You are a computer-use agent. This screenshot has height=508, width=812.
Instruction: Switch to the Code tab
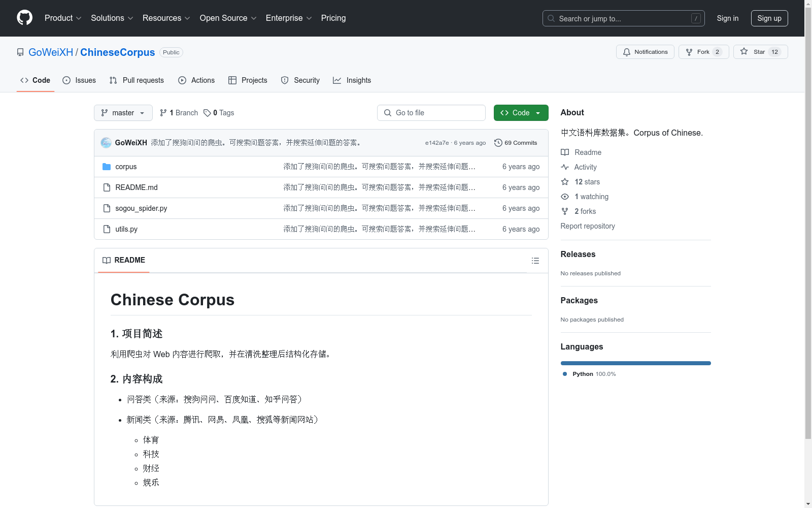[36, 80]
